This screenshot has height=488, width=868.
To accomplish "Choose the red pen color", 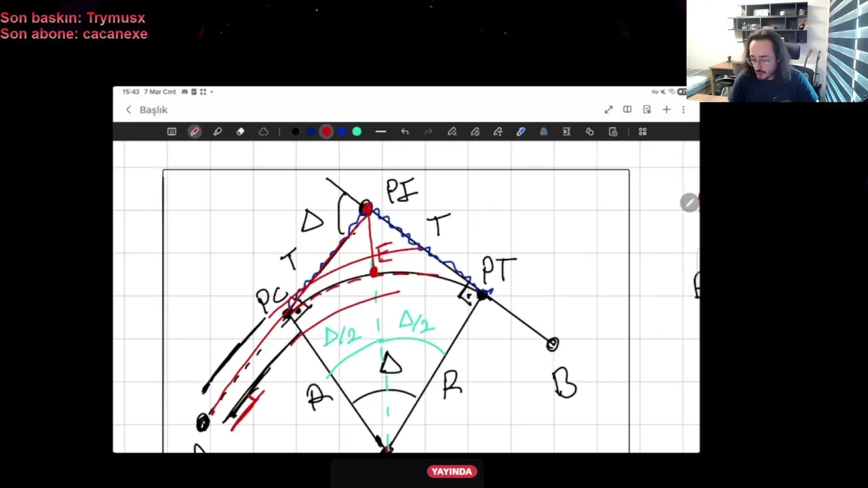I will (326, 131).
